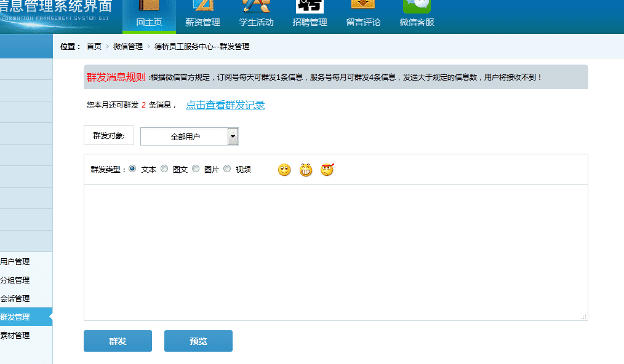
Task: Switch to the 视频 message type
Action: pyautogui.click(x=227, y=168)
